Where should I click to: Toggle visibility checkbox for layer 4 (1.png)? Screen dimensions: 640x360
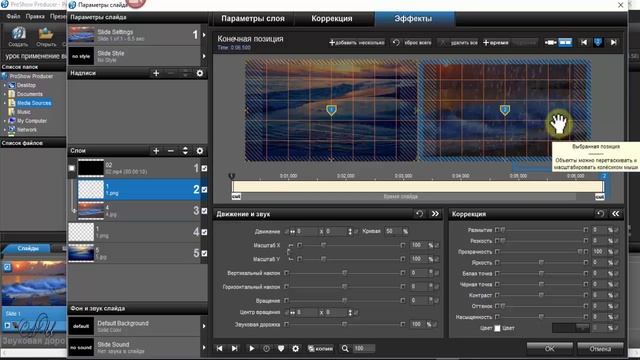tap(204, 232)
